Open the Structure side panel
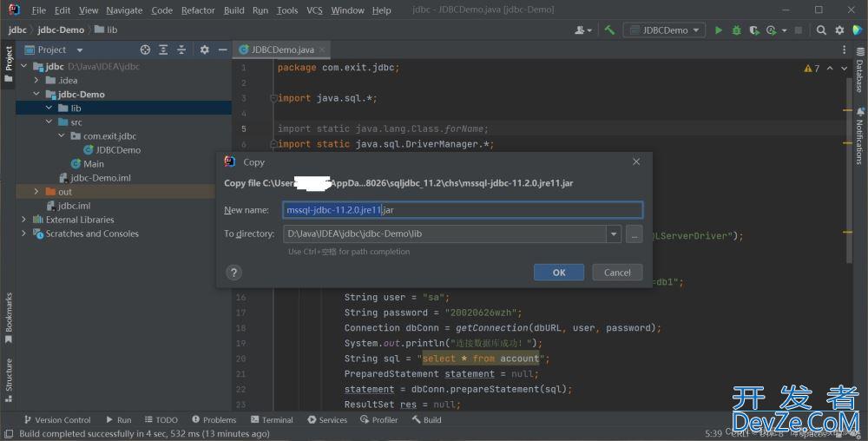 pos(9,380)
